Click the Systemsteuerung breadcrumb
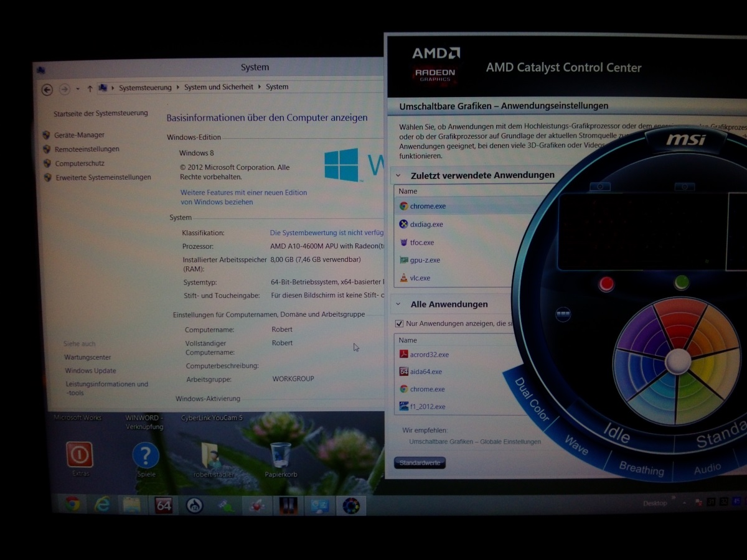The image size is (747, 560). point(145,88)
